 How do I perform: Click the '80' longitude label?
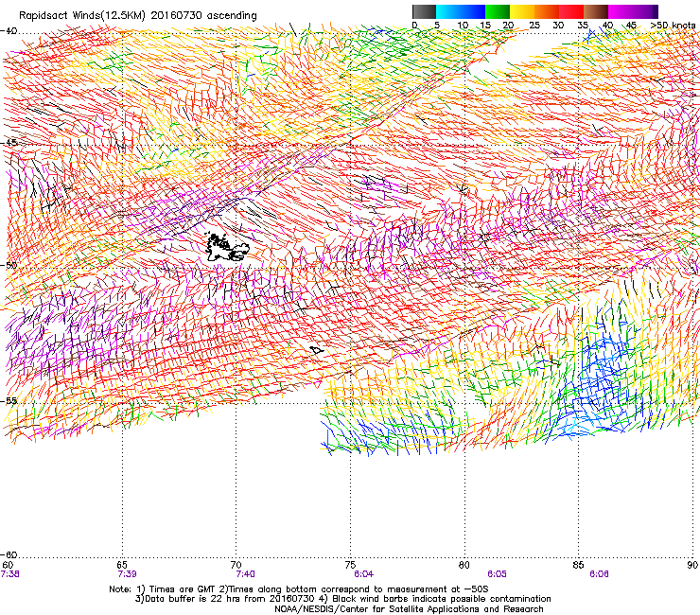(x=464, y=565)
